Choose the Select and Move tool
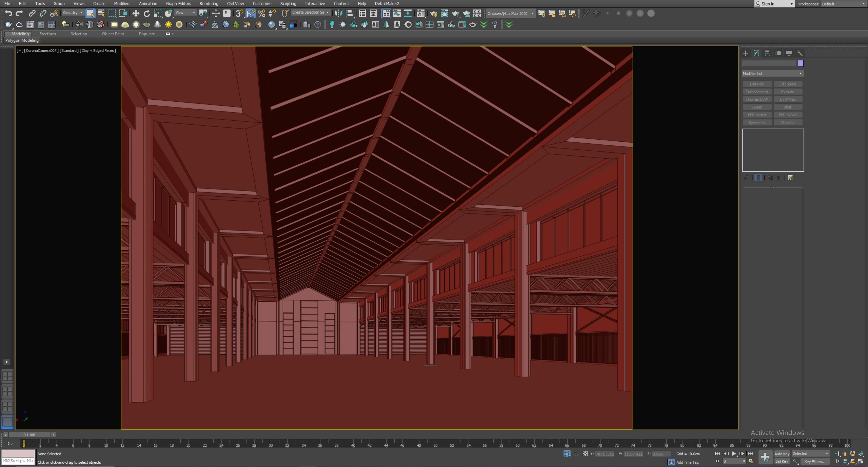Viewport: 868px width, 467px height. pos(136,14)
